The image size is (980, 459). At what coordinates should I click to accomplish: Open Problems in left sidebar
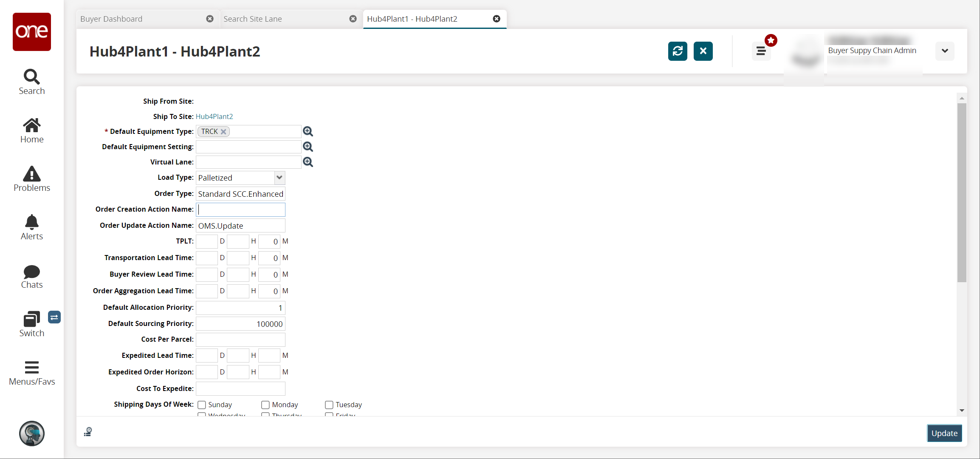coord(32,179)
